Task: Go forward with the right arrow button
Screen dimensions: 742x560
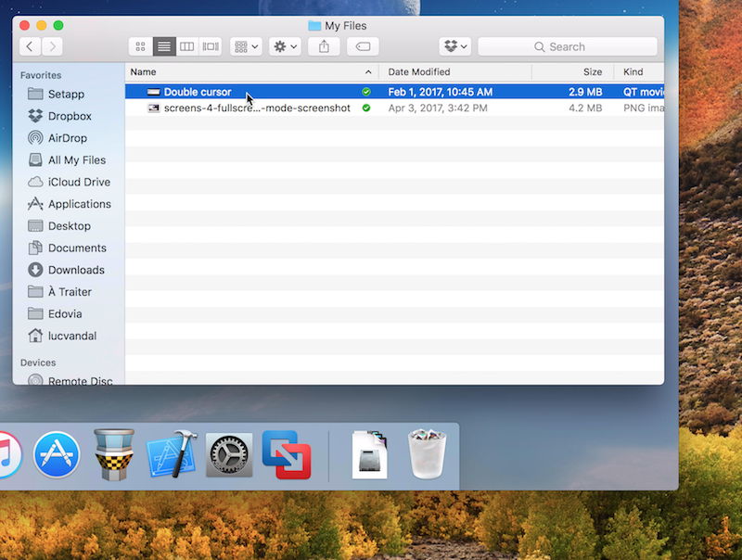Action: (x=52, y=46)
